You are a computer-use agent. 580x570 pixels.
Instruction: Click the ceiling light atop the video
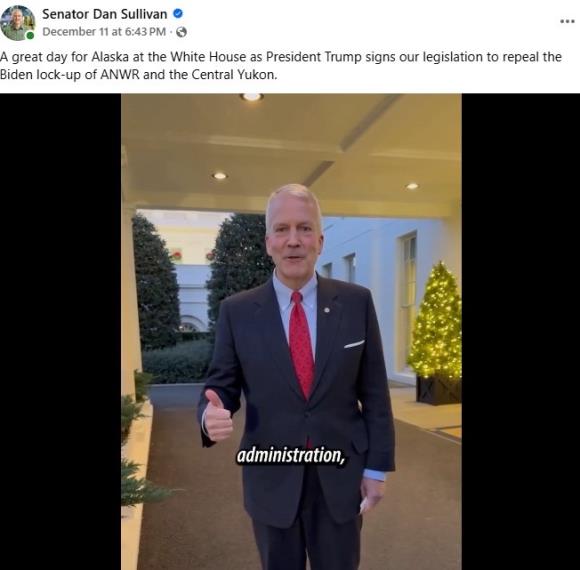tap(252, 97)
